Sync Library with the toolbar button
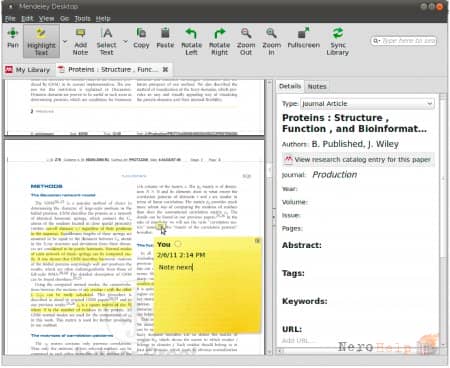This screenshot has height=368, width=450. 337,42
